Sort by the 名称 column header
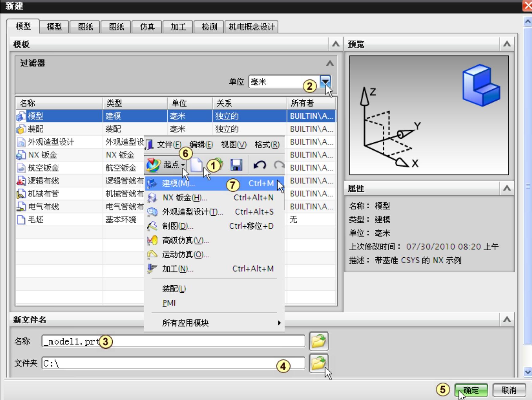The width and height of the screenshot is (532, 400). click(59, 103)
